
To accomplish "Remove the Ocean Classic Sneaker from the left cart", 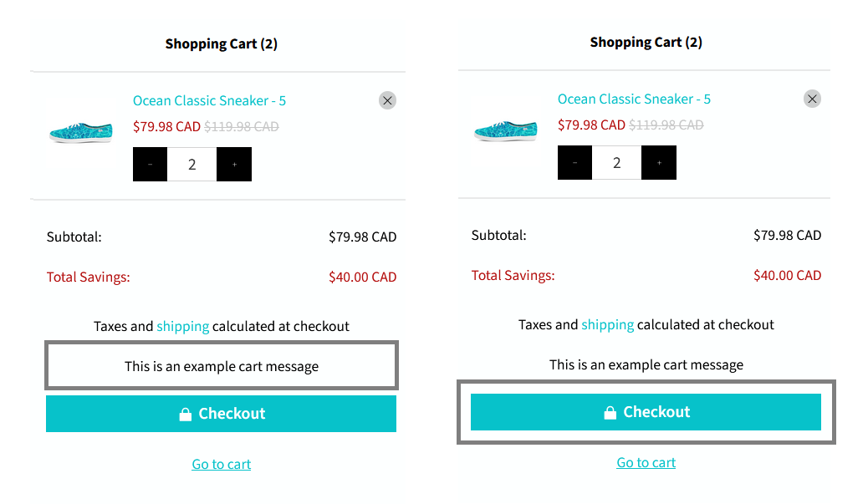I will point(387,99).
